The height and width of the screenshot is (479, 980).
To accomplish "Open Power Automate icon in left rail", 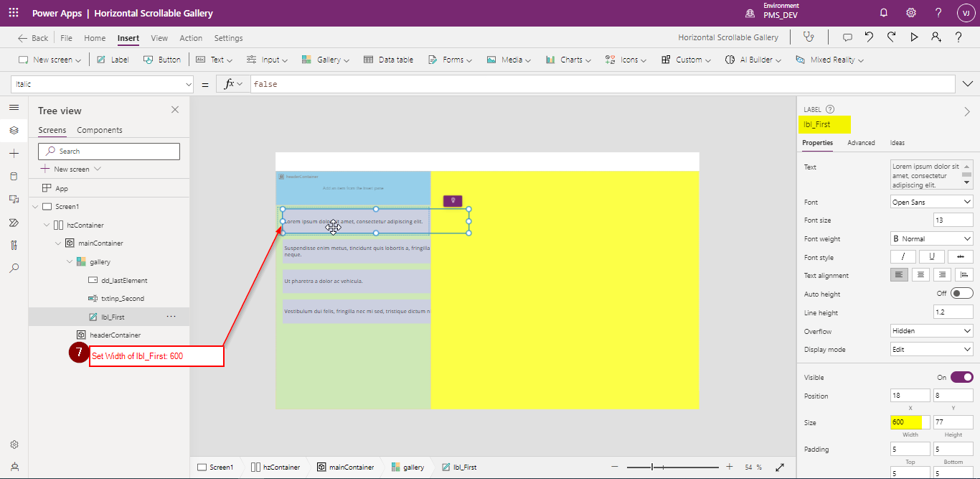I will [x=14, y=223].
